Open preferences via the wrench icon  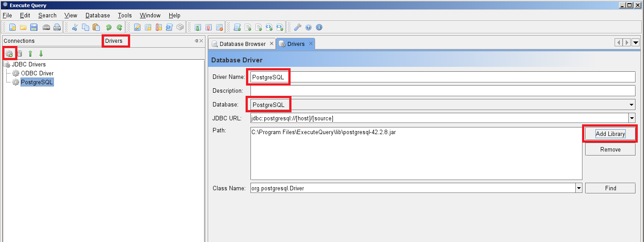(298, 27)
